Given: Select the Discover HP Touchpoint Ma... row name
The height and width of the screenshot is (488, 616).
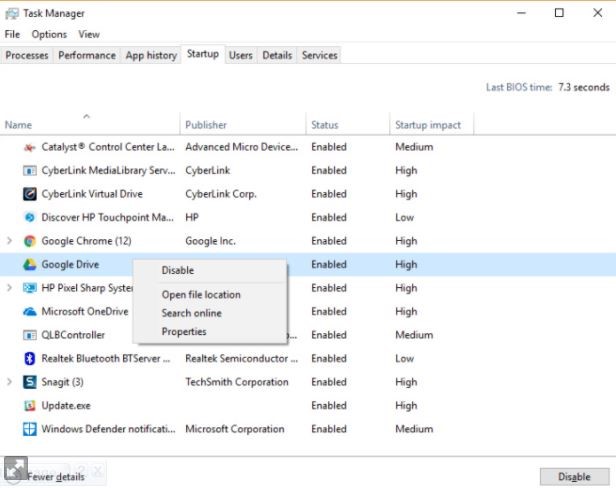Looking at the screenshot, I should (108, 217).
